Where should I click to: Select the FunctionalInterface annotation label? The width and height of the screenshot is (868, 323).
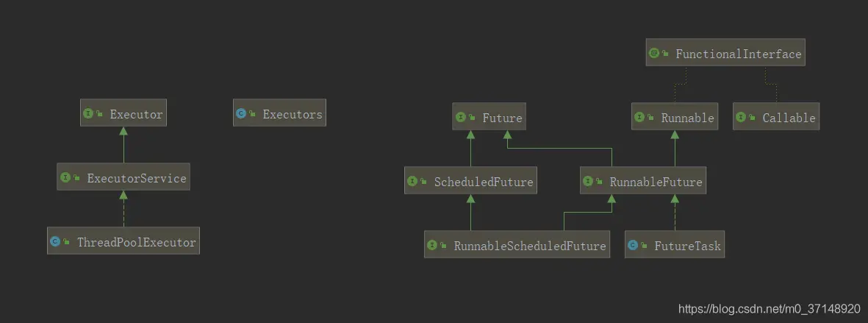(739, 54)
